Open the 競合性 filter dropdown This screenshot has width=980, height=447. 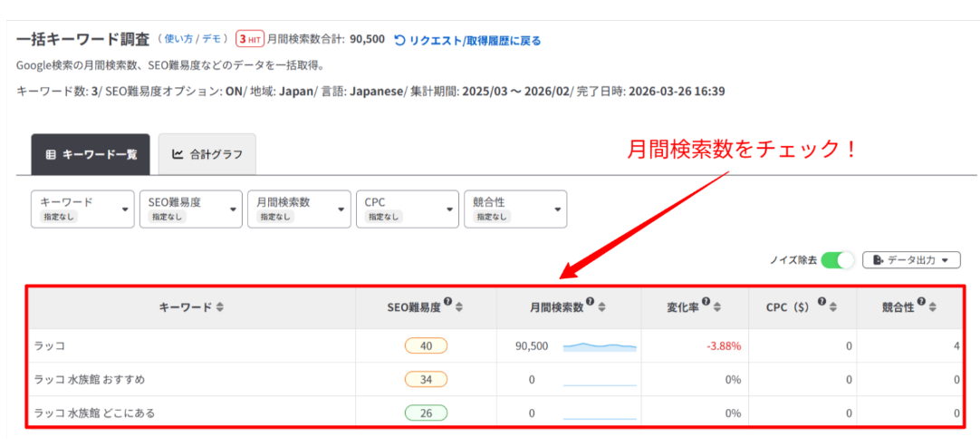click(x=515, y=209)
